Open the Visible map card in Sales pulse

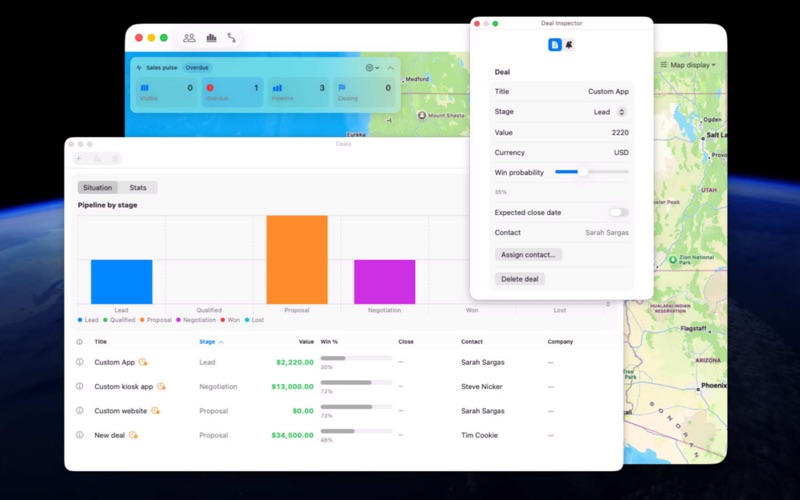click(166, 92)
